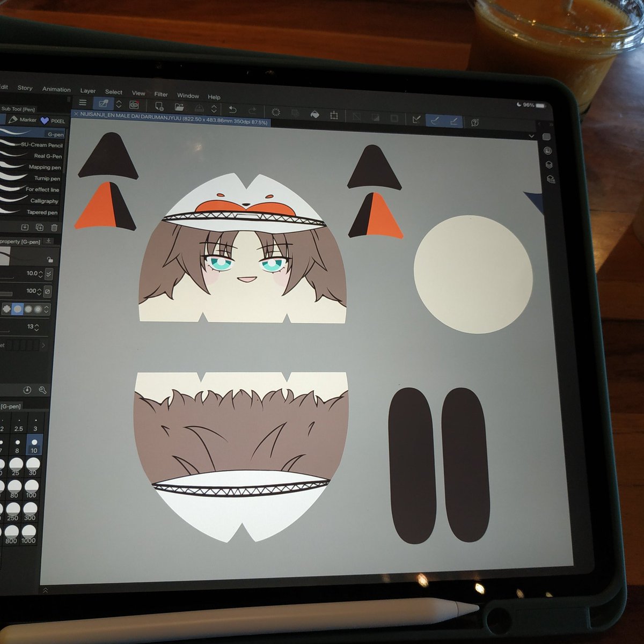Undo the last action
Viewport: 644px width, 644px height.
[232, 109]
